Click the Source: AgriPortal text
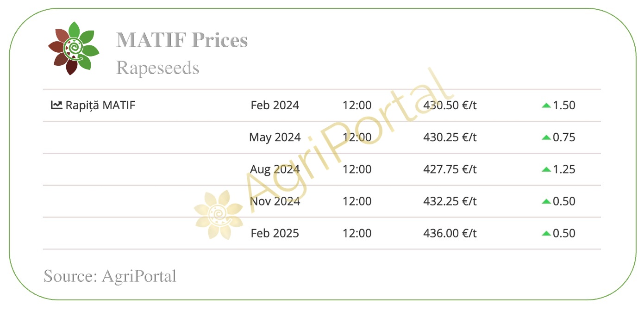The width and height of the screenshot is (644, 311). [110, 276]
